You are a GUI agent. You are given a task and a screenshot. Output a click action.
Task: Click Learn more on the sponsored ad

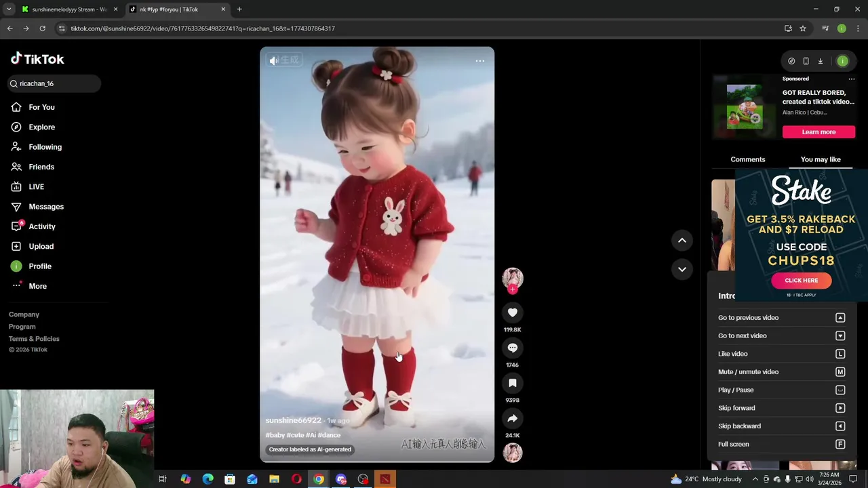pos(818,132)
